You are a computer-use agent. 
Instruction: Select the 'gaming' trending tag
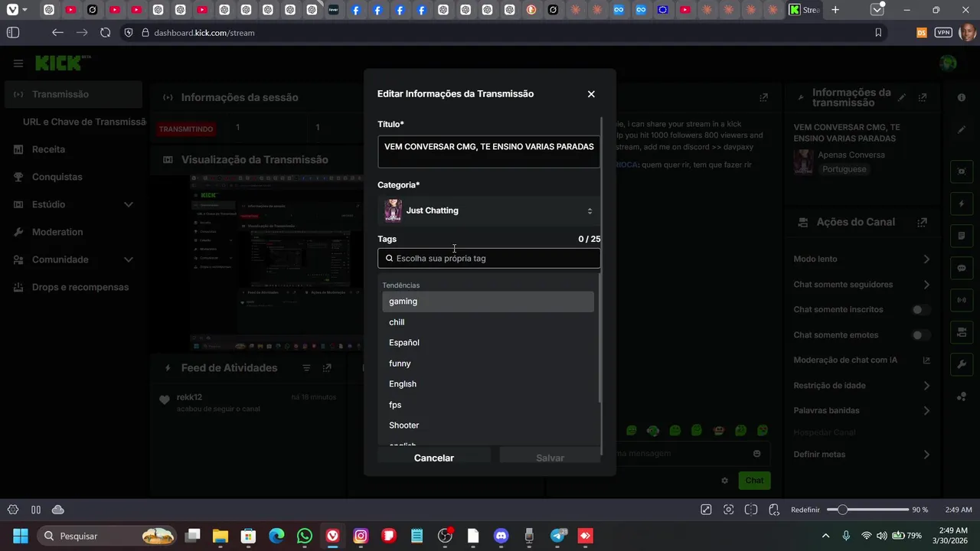488,302
